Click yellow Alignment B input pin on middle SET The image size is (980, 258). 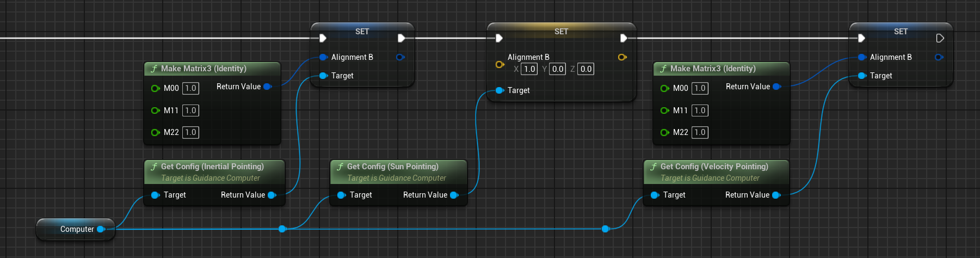[500, 64]
